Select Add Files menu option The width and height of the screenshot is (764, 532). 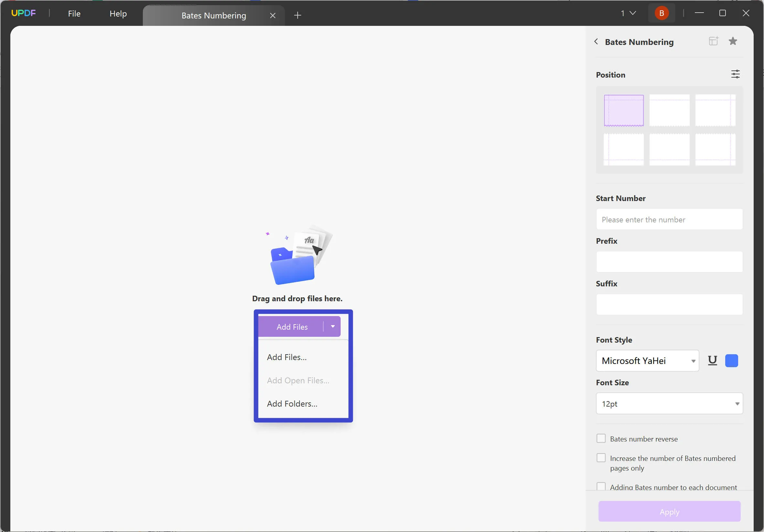tap(287, 356)
